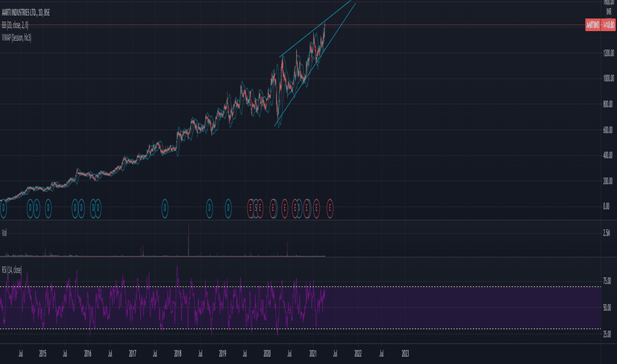This screenshot has height=364, width=617.
Task: Click the 2.5M volume axis label
Action: [x=606, y=233]
